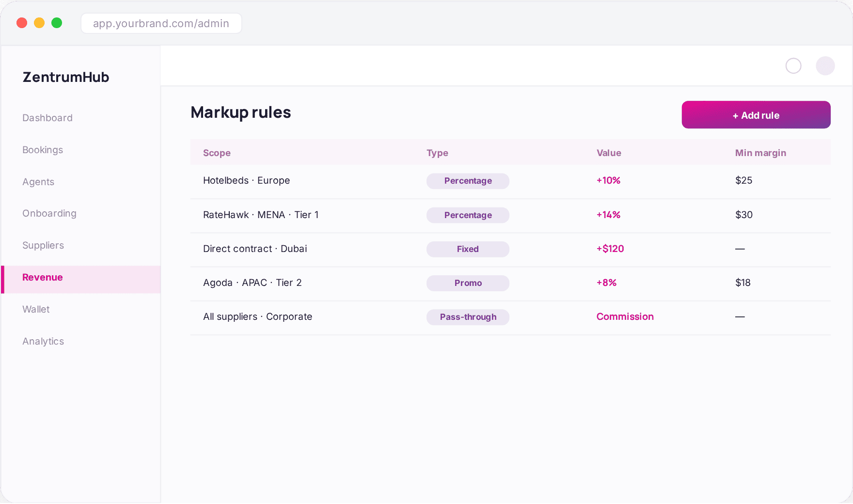
Task: Click the Scope column header
Action: (217, 153)
